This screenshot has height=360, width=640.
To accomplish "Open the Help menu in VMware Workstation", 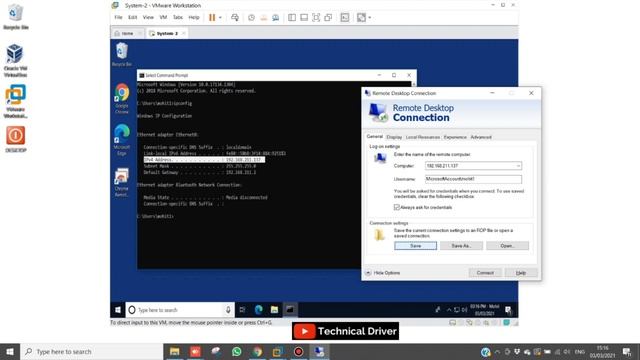I will 194,18.
